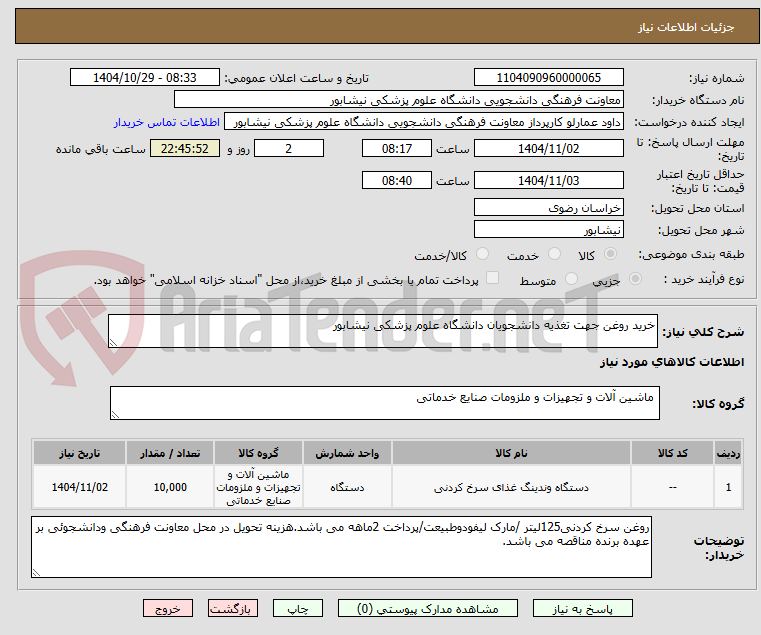The height and width of the screenshot is (635, 761).
Task: Click resize handle of شرح کلی نیاز box
Action: coord(113,343)
